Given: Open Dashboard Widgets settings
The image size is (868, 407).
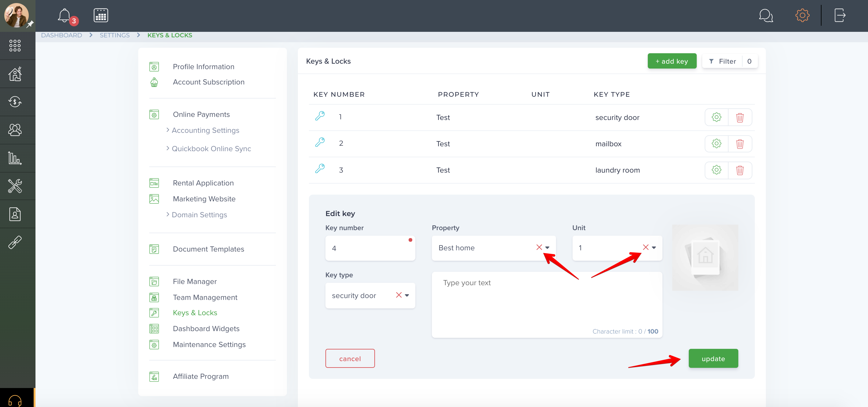Looking at the screenshot, I should coord(206,329).
